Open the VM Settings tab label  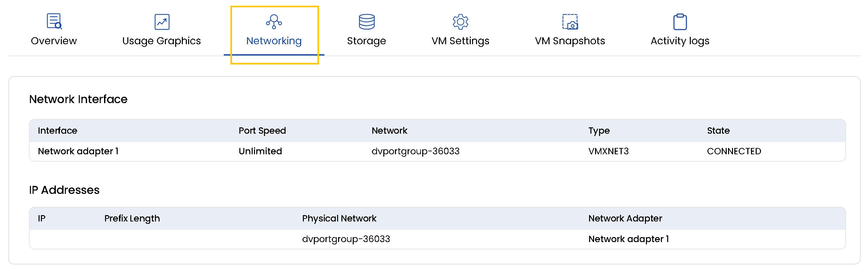point(460,41)
